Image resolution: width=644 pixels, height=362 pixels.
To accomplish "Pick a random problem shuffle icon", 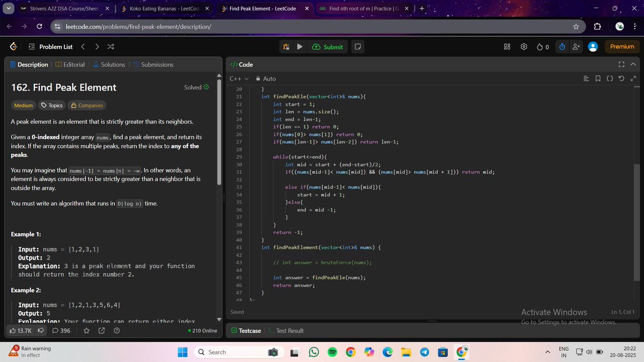I will [x=111, y=47].
